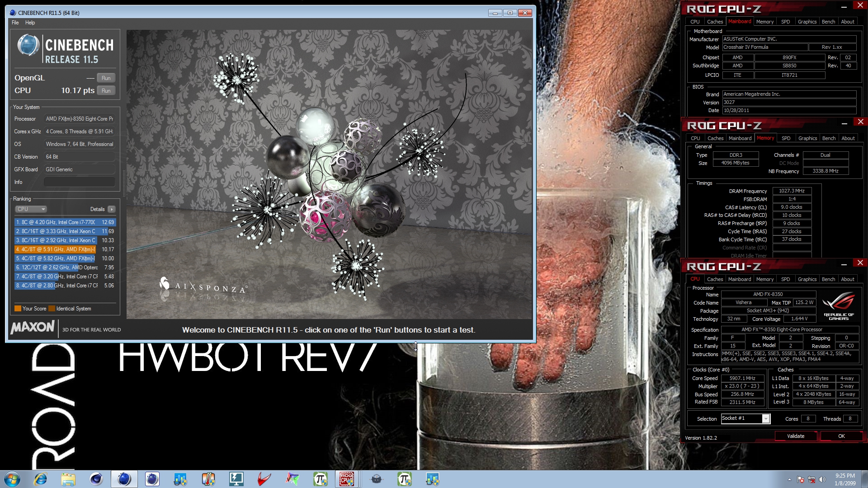Open the Help menu in Cinebench

click(x=30, y=23)
